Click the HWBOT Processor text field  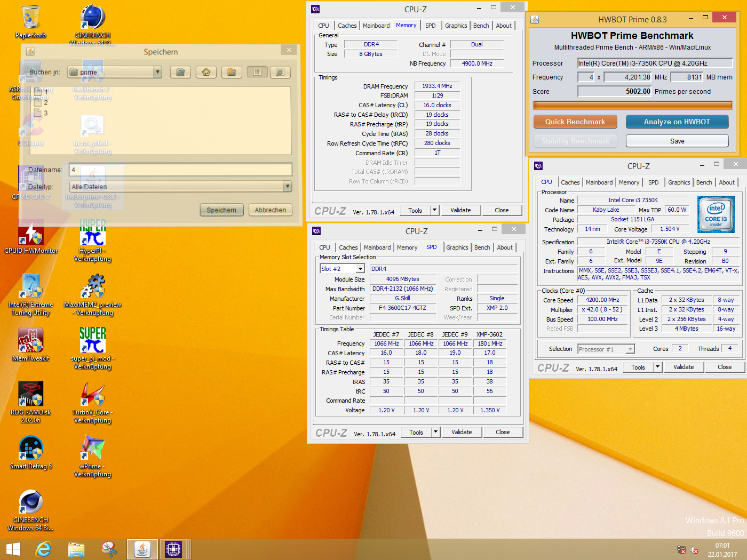coord(655,63)
